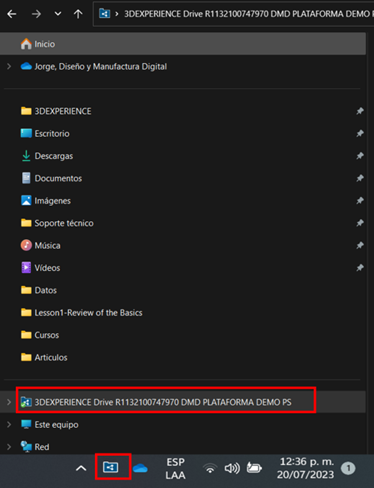The width and height of the screenshot is (374, 488).
Task: Go up one folder level
Action: [x=78, y=14]
